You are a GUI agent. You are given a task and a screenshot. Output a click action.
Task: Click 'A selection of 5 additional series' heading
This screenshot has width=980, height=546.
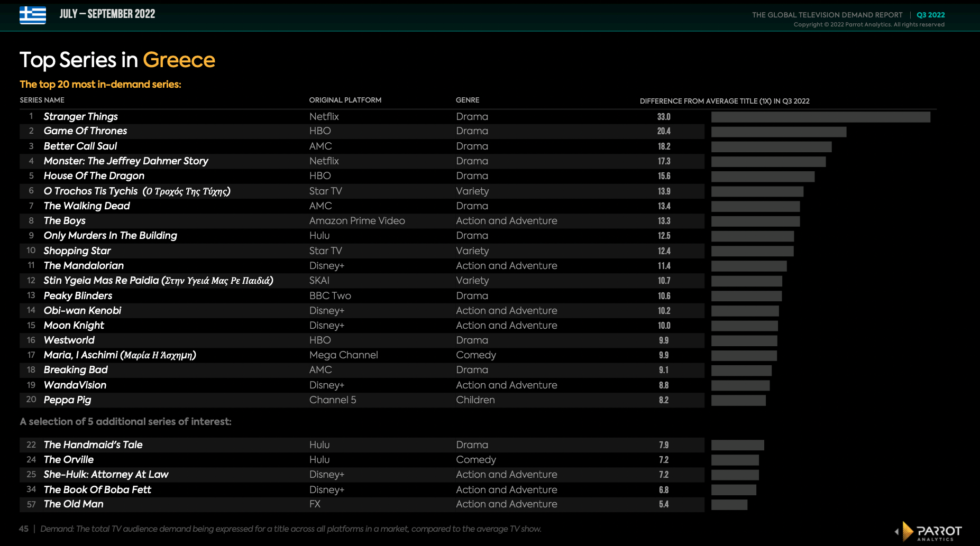pos(126,421)
